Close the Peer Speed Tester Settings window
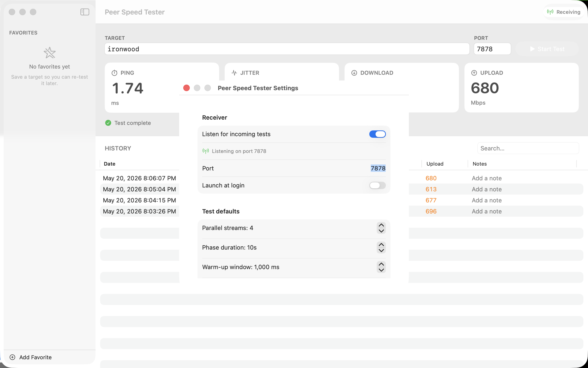Viewport: 588px width, 368px height. point(186,88)
